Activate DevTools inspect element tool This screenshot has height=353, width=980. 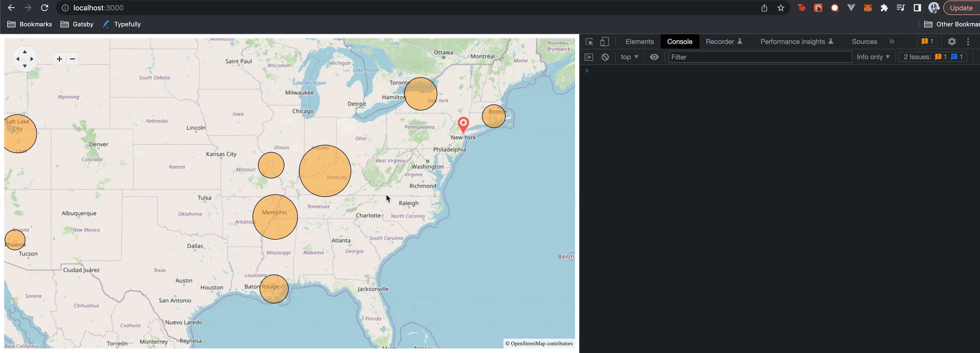click(x=589, y=41)
